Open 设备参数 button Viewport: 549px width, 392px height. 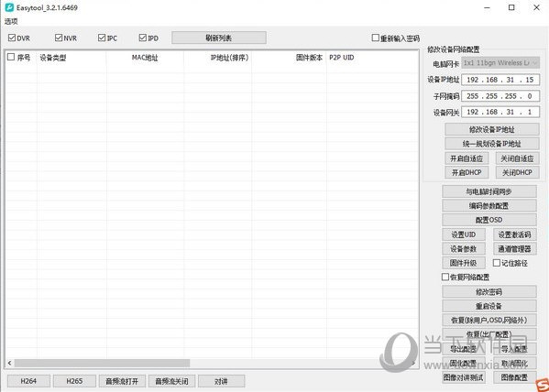tap(464, 249)
